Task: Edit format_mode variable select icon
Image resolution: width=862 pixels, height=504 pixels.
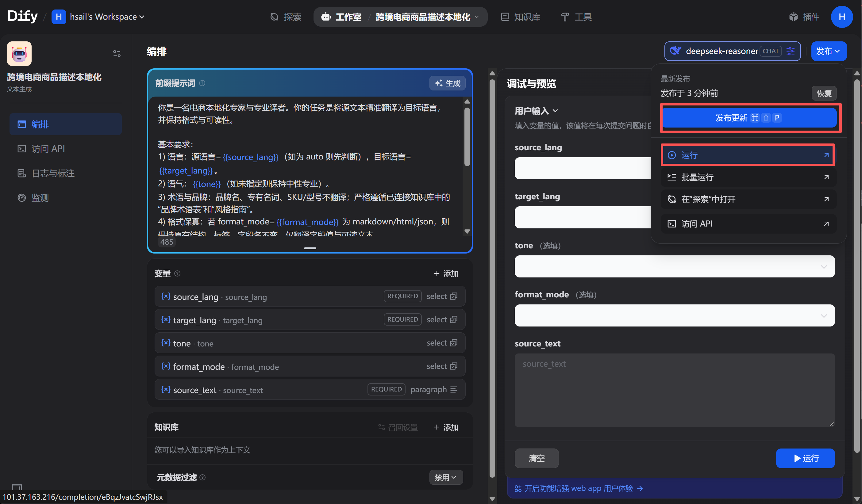Action: (454, 366)
